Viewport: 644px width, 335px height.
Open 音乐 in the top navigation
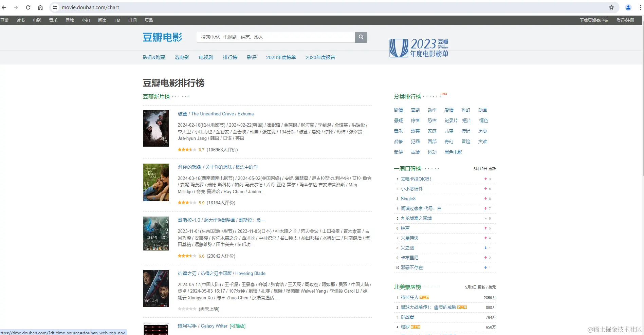tap(53, 20)
